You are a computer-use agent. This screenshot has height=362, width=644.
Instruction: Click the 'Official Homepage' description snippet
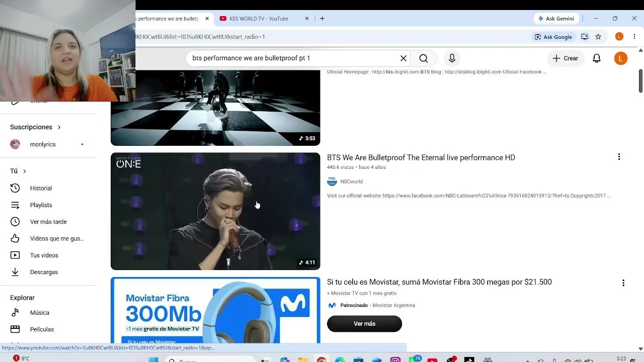click(437, 72)
